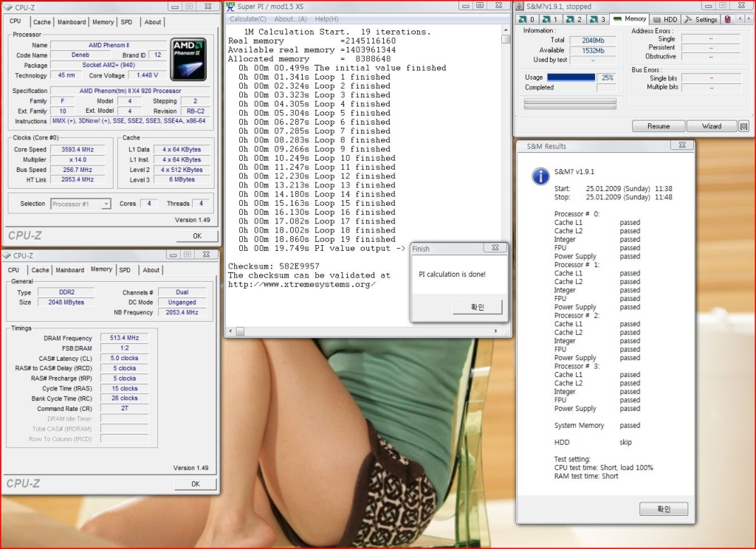Click the Core Voltage value 1.448 V
Image resolution: width=756 pixels, height=549 pixels.
coord(147,75)
